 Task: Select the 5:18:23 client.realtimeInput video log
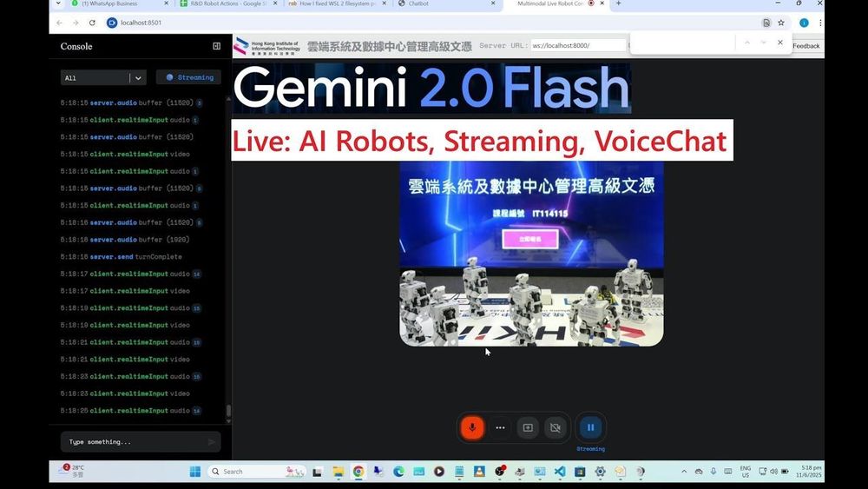(x=125, y=393)
